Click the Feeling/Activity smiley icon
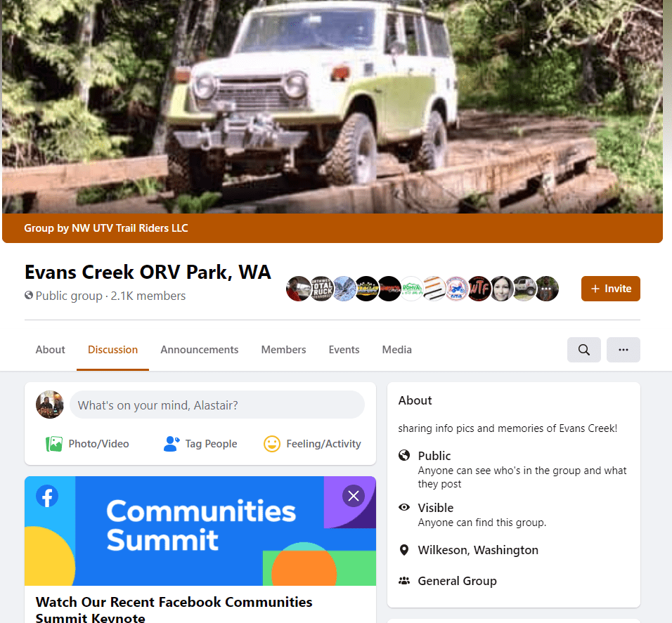 pyautogui.click(x=272, y=444)
